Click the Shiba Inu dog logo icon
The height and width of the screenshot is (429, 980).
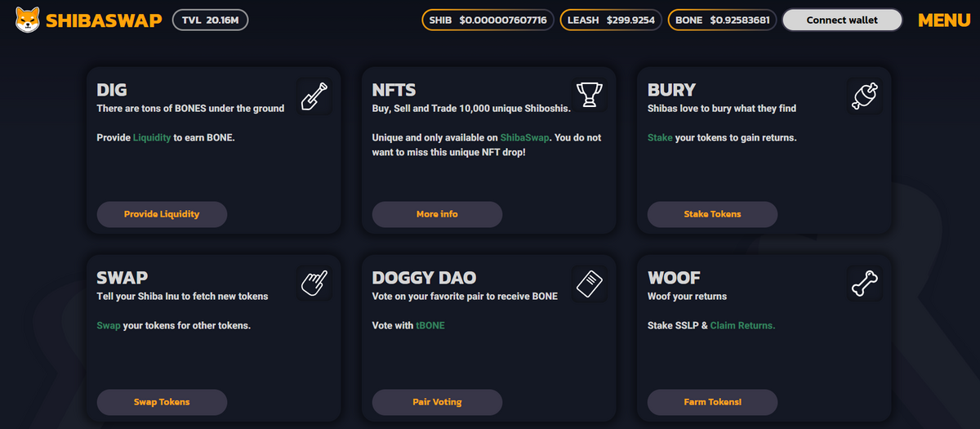28,20
